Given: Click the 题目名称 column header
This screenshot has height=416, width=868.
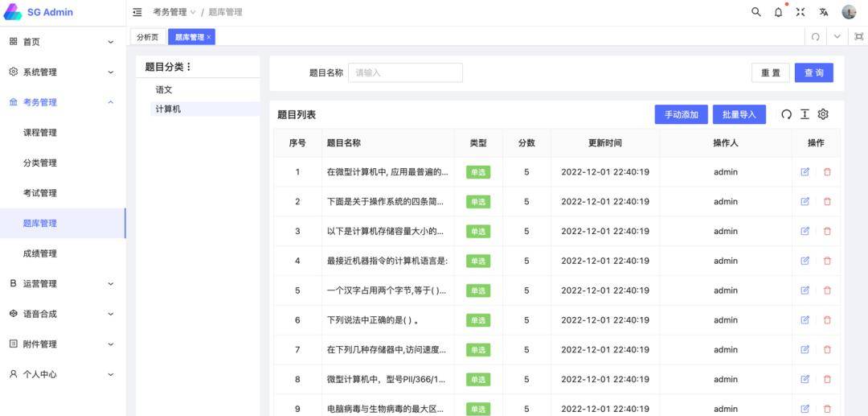Looking at the screenshot, I should (x=344, y=143).
